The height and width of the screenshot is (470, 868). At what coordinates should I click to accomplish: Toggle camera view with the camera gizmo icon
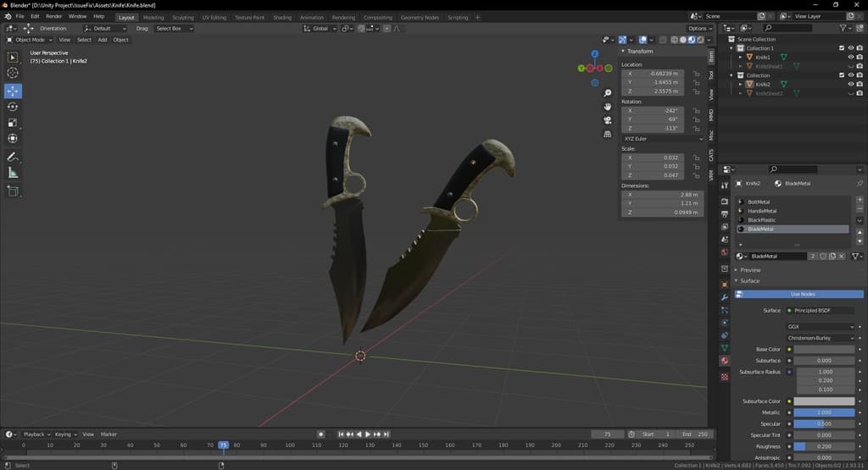coord(608,120)
